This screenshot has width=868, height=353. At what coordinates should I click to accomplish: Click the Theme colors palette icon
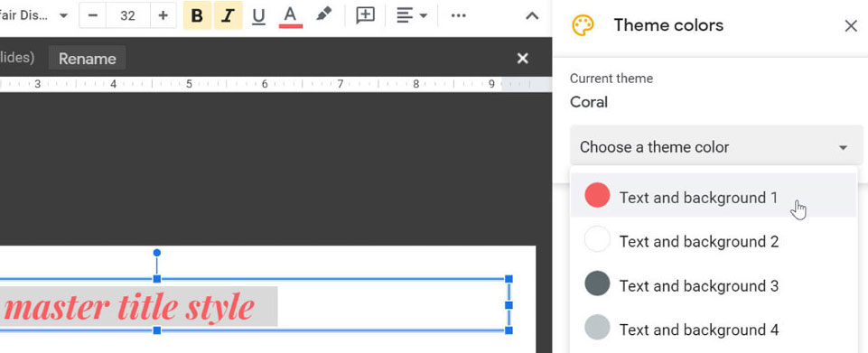(x=583, y=25)
